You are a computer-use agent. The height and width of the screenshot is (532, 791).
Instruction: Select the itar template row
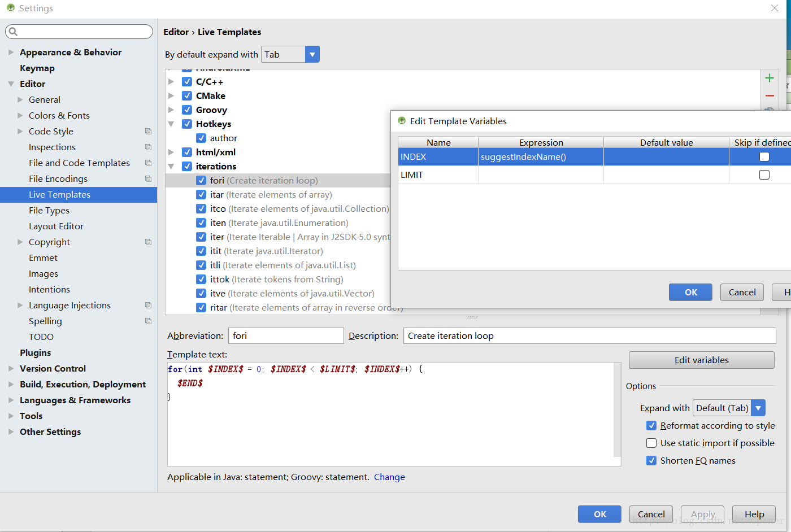[271, 194]
